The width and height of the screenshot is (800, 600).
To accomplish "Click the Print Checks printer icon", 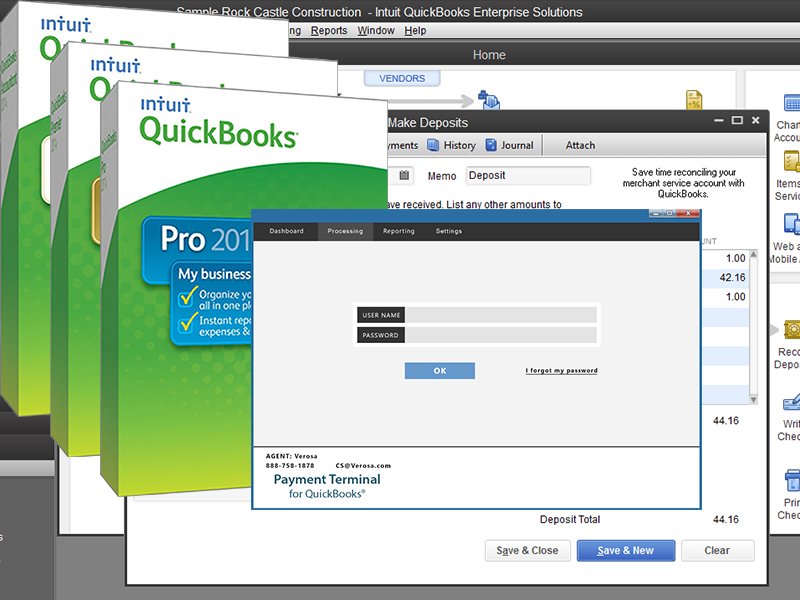I will point(791,478).
